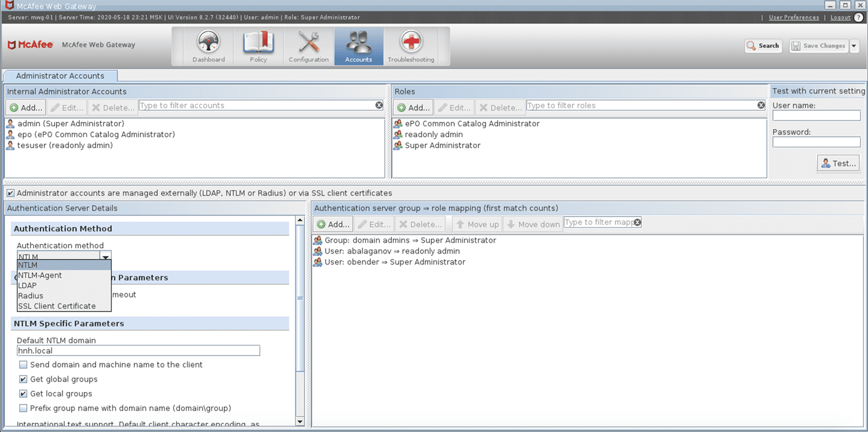
Task: Select the tesuser account icon
Action: click(10, 146)
